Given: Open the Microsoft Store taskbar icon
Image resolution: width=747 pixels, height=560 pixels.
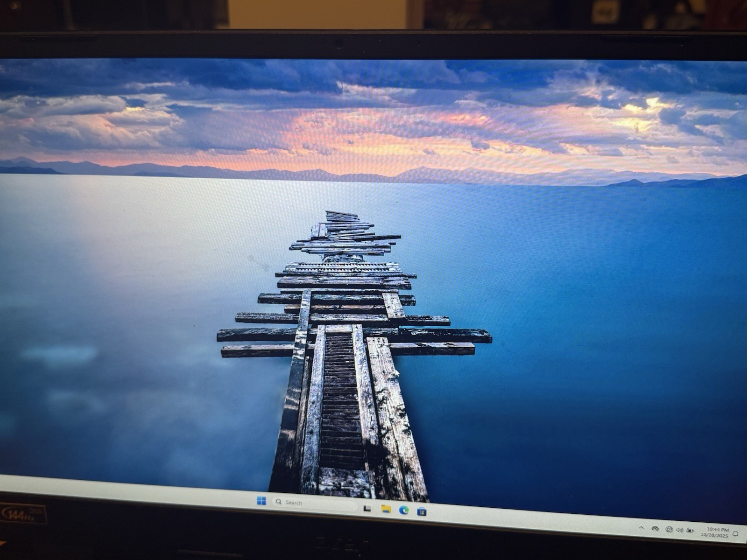Looking at the screenshot, I should pos(422,511).
